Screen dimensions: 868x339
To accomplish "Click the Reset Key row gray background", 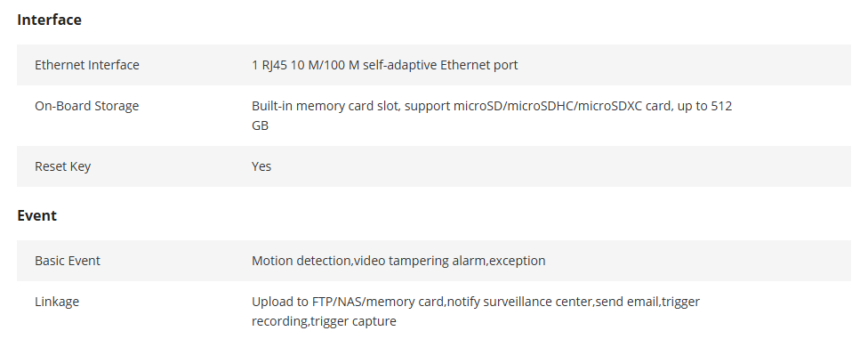I will (434, 166).
